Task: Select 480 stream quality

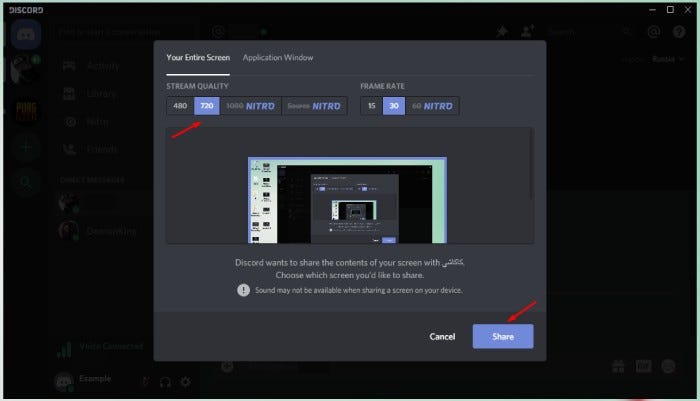Action: pyautogui.click(x=180, y=106)
